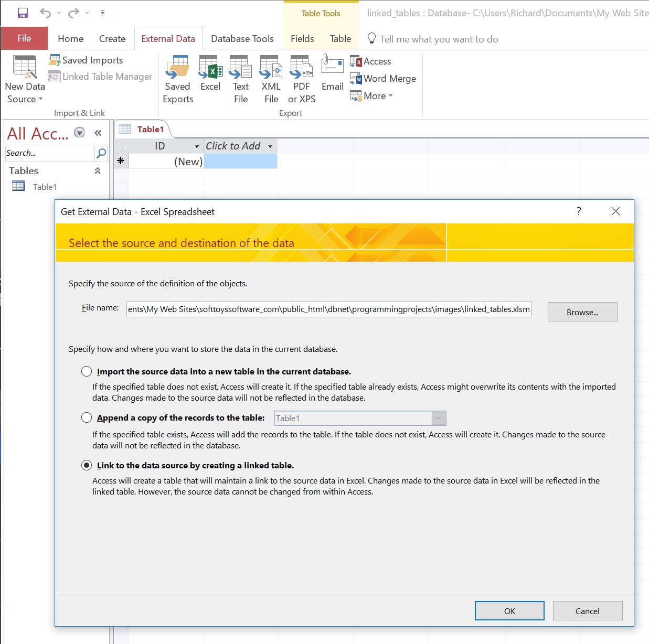
Task: Collapse the navigation pane with shutter arrows
Action: [98, 133]
